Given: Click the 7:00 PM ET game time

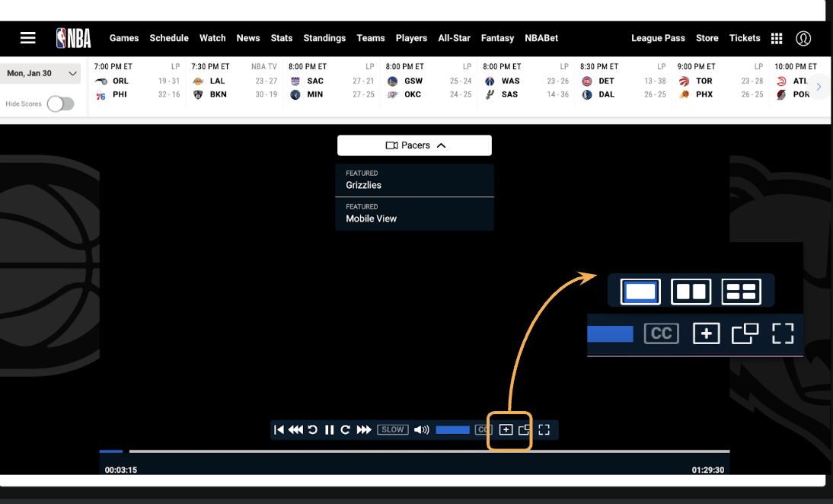Looking at the screenshot, I should coord(113,66).
